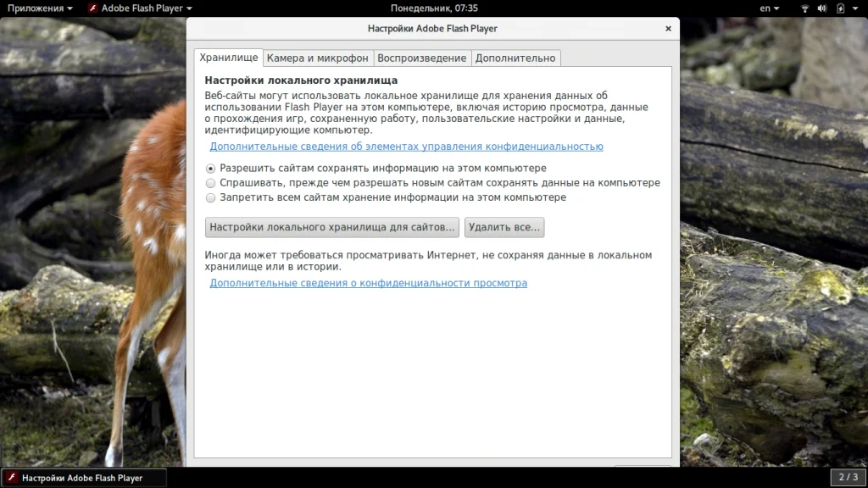
Task: Click the volume speaker icon
Action: [822, 8]
